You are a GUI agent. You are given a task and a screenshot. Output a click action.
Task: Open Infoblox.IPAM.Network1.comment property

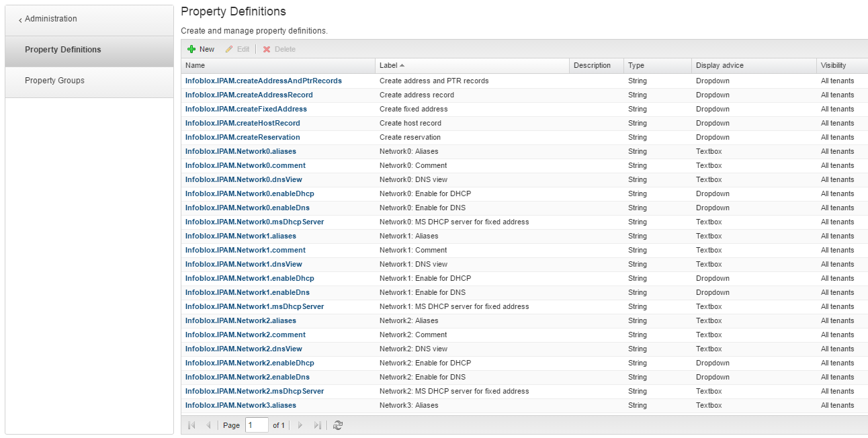(x=245, y=250)
